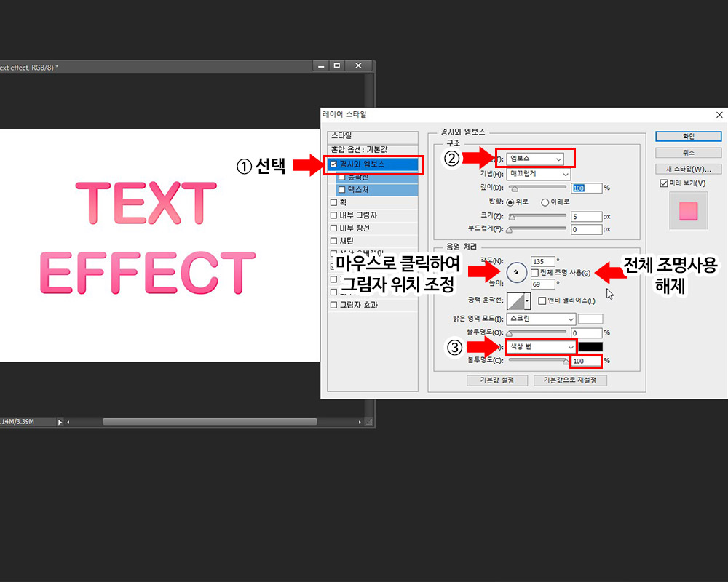Open the 색상 번 shadow mode dropdown

(541, 347)
